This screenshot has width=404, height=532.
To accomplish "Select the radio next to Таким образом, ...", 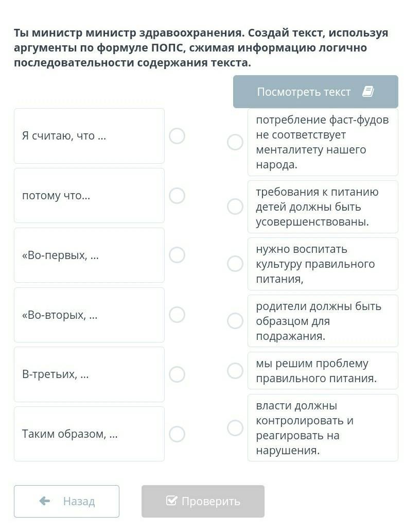I will (177, 434).
